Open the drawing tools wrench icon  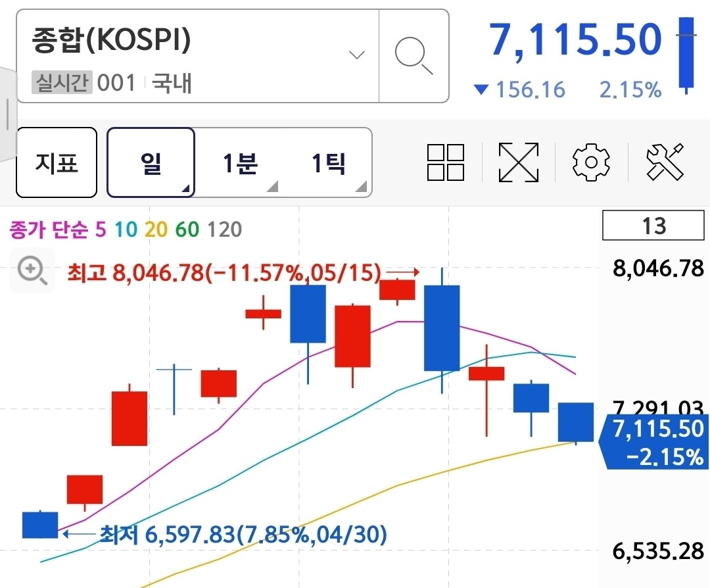[665, 162]
